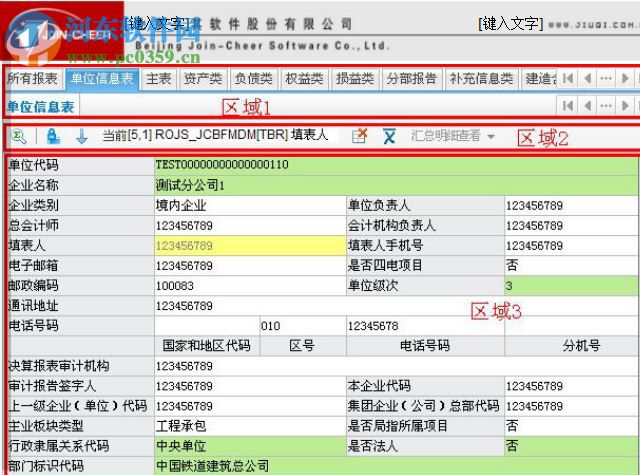Open the 损益类 tab

pyautogui.click(x=355, y=78)
